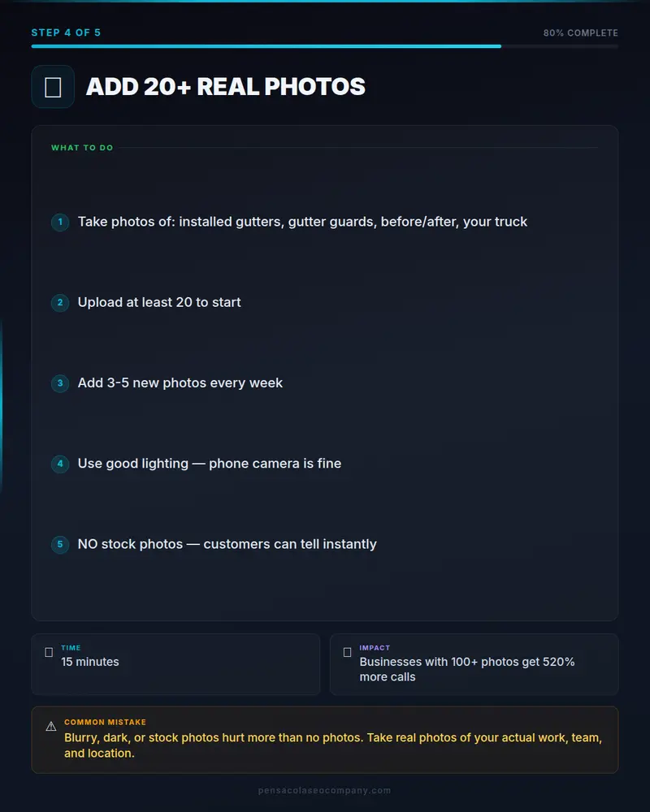Click the number 2 step badge
The height and width of the screenshot is (812, 650).
60,302
